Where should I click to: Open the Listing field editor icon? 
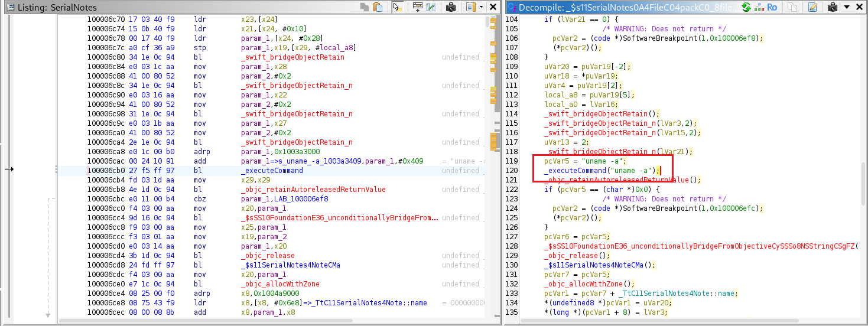click(x=418, y=7)
